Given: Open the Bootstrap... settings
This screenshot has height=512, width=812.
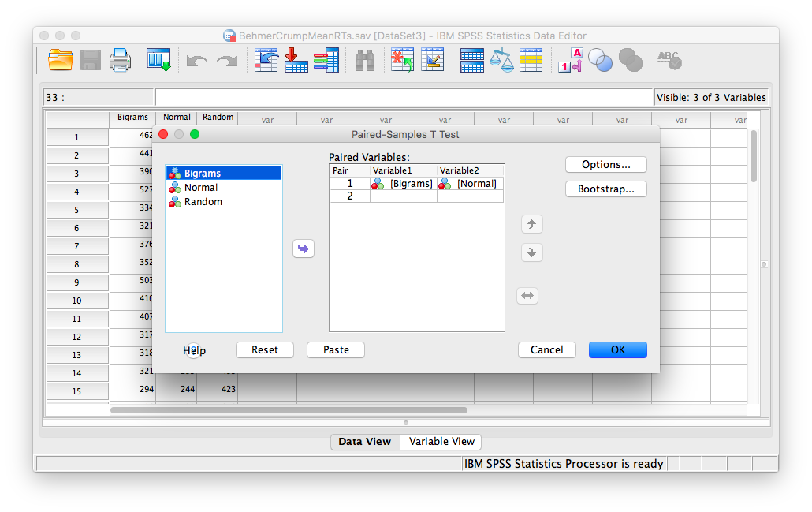Looking at the screenshot, I should tap(606, 189).
